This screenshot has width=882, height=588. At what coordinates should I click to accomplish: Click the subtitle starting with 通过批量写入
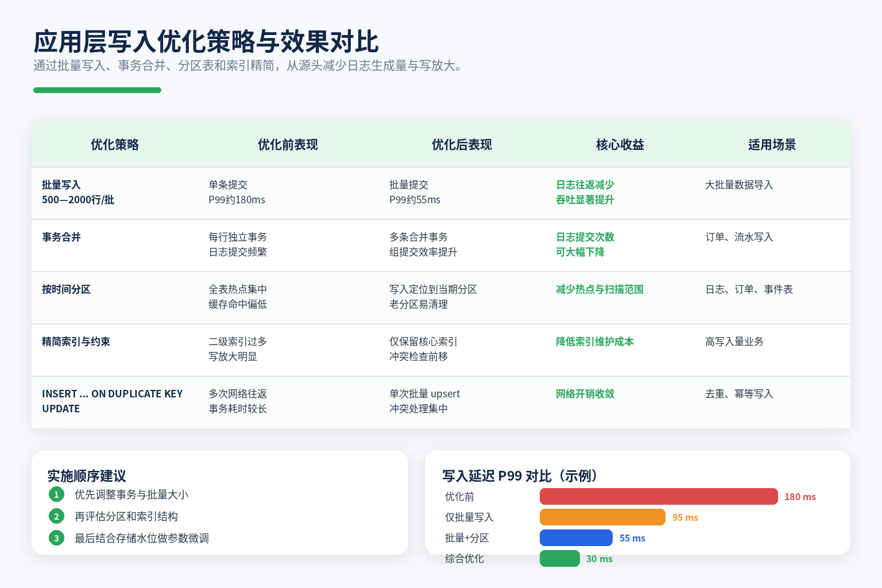coord(248,65)
